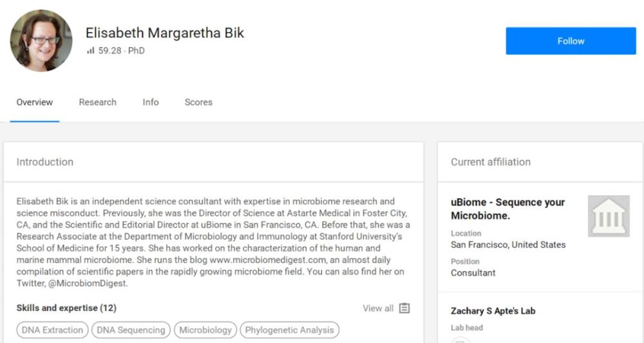Viewport: 644px width, 343px height.
Task: Open the DNA Sequencing skill tag
Action: coord(131,330)
